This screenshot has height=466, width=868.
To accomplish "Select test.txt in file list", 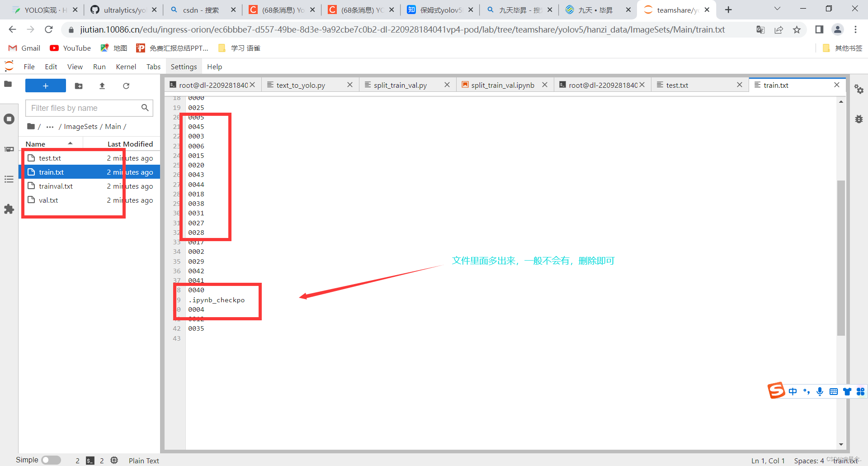I will 90,158.
